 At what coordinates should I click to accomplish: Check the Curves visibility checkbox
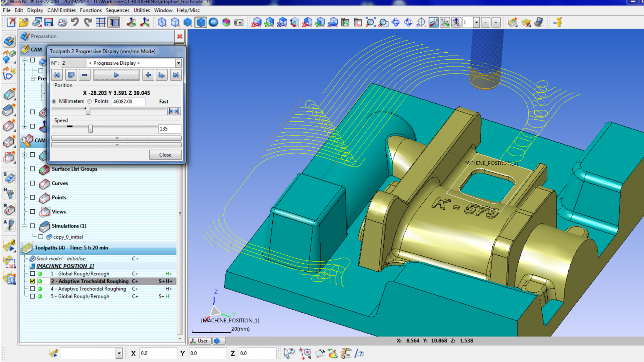point(33,183)
